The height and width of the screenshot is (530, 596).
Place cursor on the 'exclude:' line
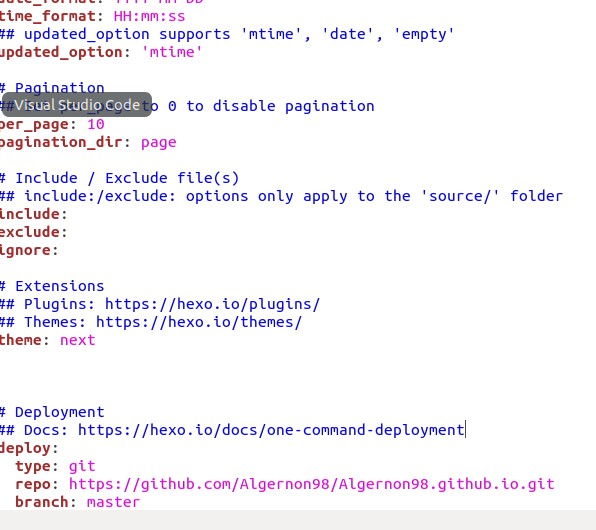[33, 232]
